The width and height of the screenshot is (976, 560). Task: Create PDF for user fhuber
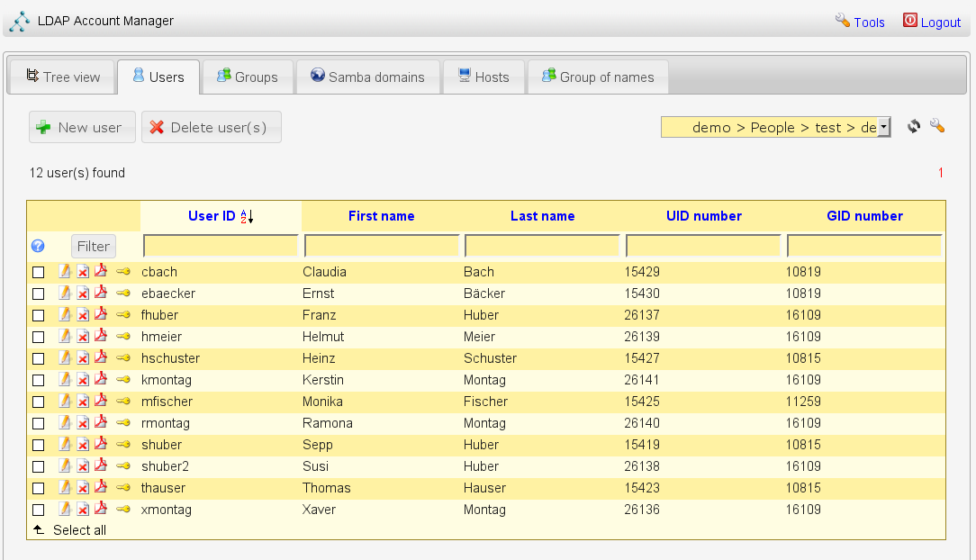(101, 314)
